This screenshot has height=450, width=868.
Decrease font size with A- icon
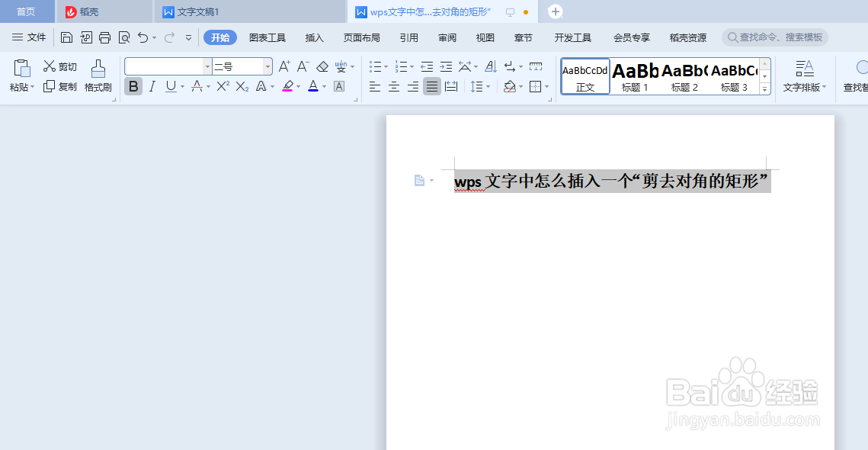pos(303,67)
